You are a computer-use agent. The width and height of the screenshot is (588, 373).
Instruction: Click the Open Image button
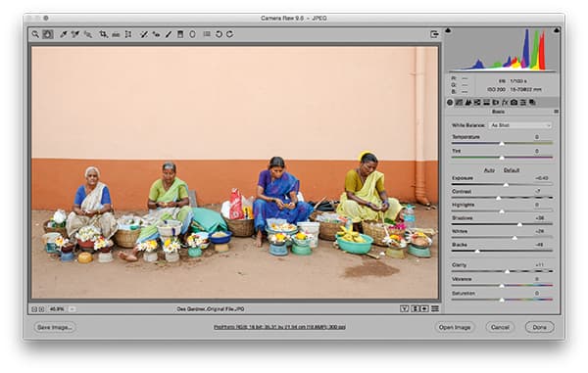(x=455, y=327)
